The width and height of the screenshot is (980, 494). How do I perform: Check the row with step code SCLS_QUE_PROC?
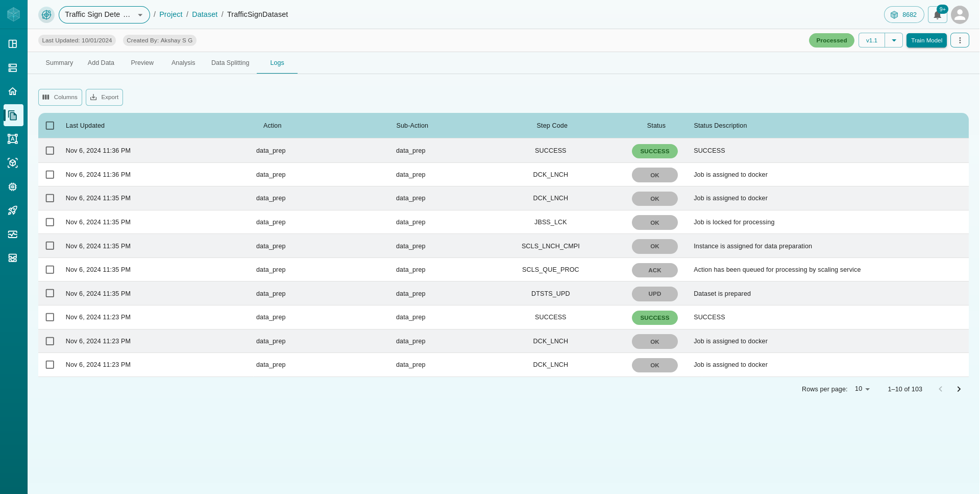coord(50,270)
